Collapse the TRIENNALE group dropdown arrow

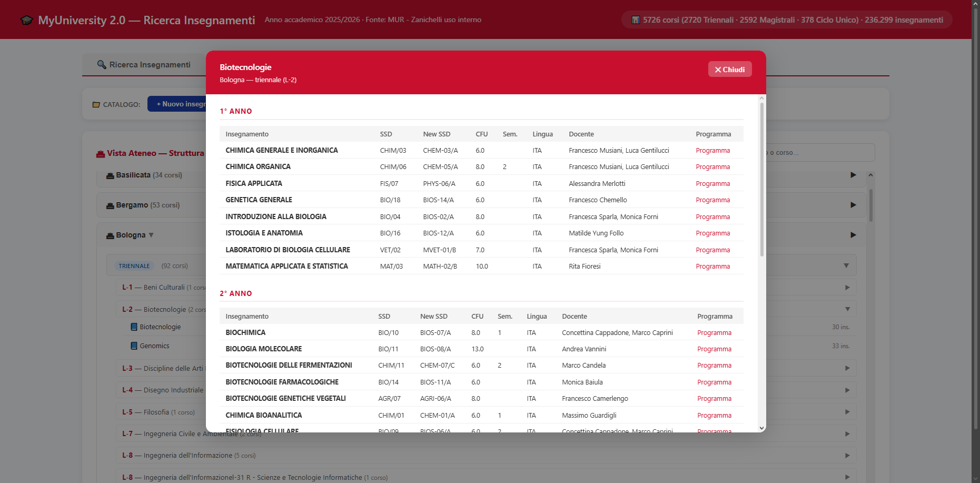(x=846, y=265)
